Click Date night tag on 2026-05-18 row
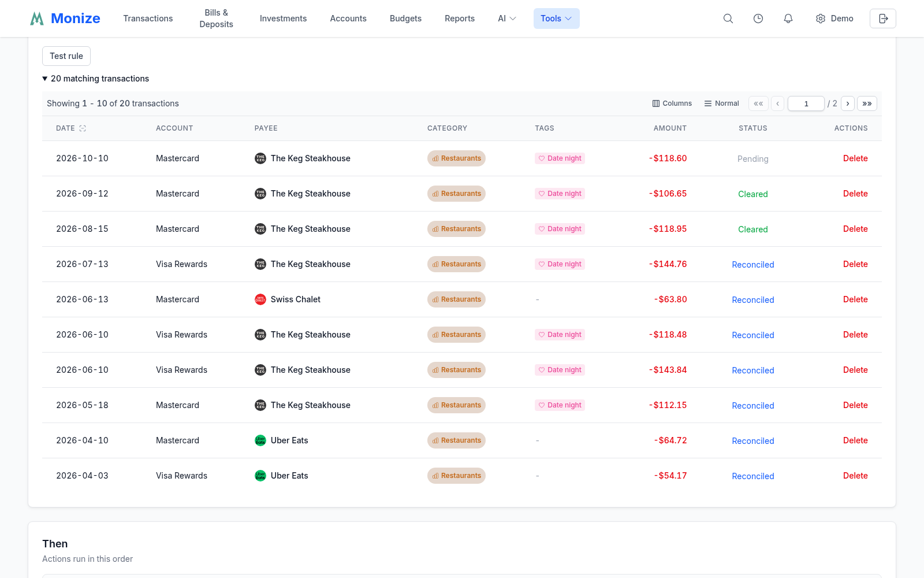924x578 pixels. point(560,405)
